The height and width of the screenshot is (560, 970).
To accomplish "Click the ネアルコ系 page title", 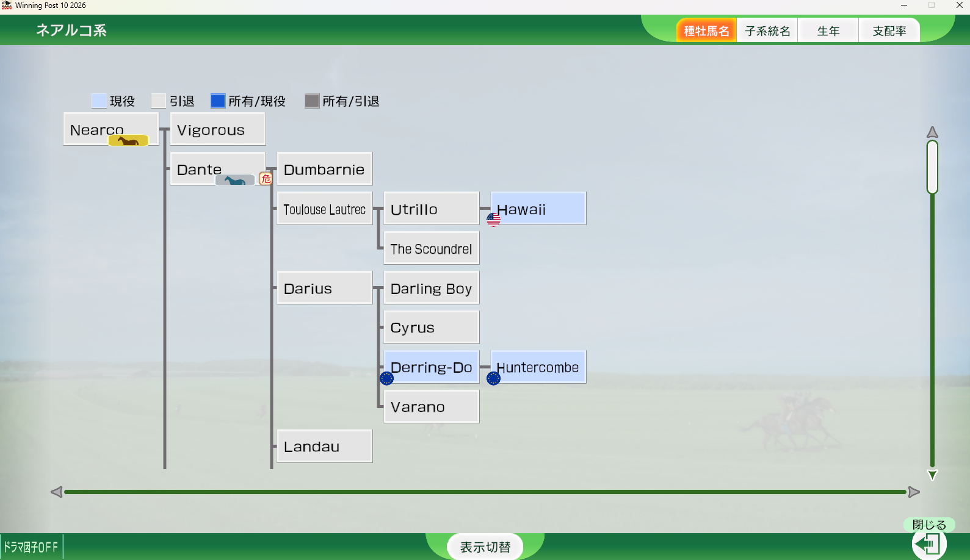I will 71,31.
